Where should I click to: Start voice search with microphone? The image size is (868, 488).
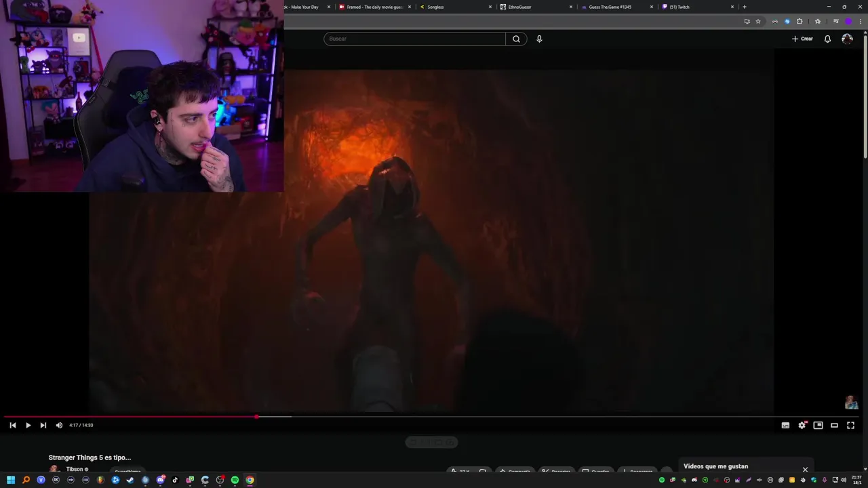click(539, 39)
